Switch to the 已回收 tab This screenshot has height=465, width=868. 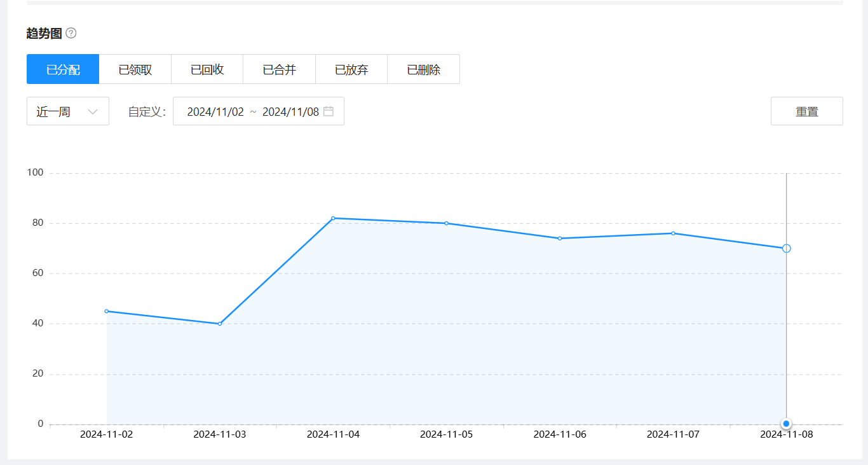coord(207,69)
